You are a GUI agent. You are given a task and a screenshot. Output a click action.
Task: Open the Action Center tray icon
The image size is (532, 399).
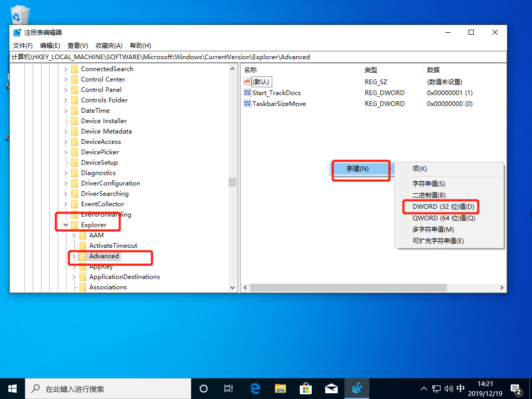(x=516, y=388)
